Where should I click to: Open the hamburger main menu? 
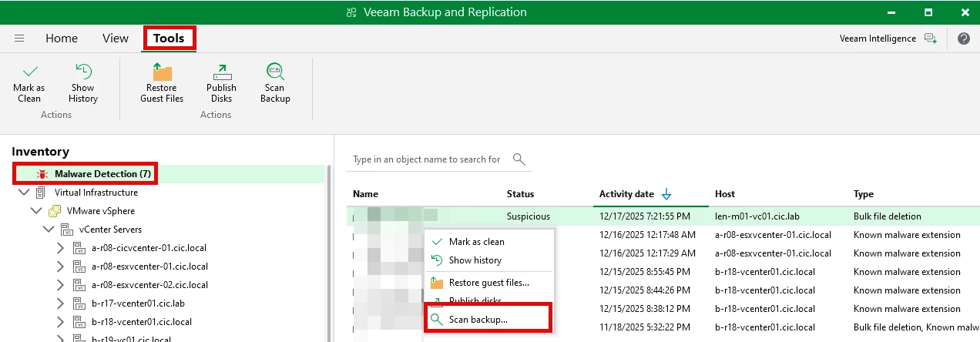pos(19,39)
